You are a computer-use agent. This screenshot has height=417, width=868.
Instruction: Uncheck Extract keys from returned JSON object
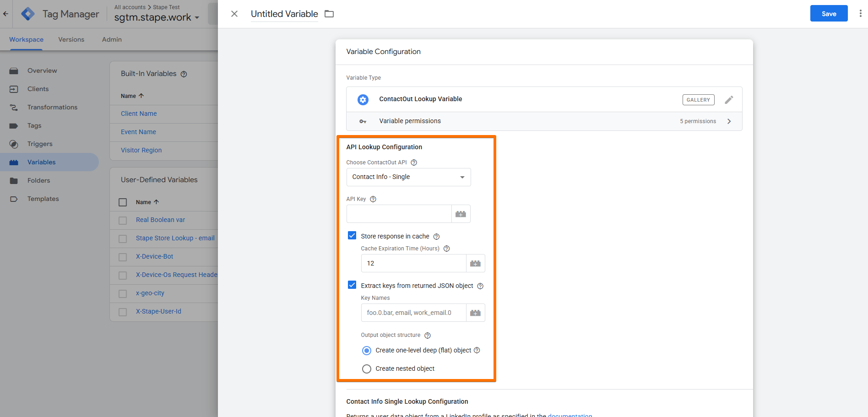click(352, 285)
